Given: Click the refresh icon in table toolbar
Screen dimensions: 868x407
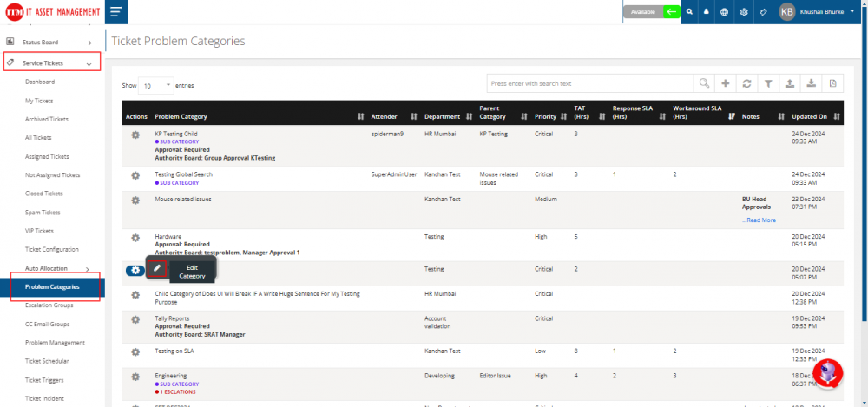Looking at the screenshot, I should (x=746, y=83).
